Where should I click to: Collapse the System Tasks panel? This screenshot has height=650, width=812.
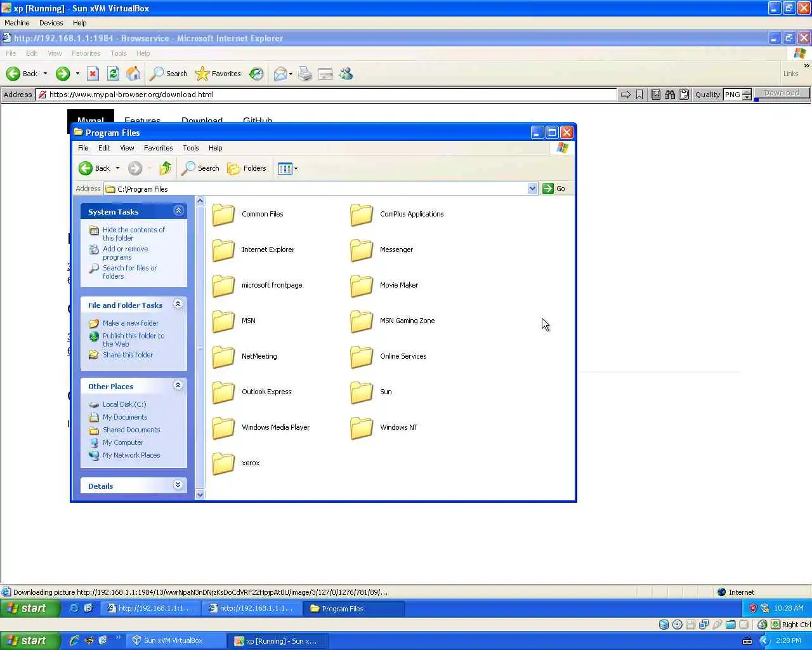point(178,211)
